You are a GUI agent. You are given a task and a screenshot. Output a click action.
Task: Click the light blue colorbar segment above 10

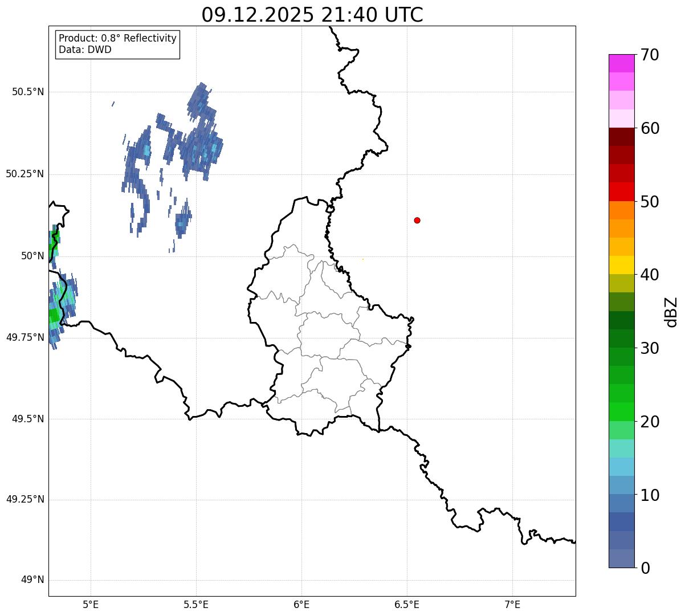click(x=622, y=467)
